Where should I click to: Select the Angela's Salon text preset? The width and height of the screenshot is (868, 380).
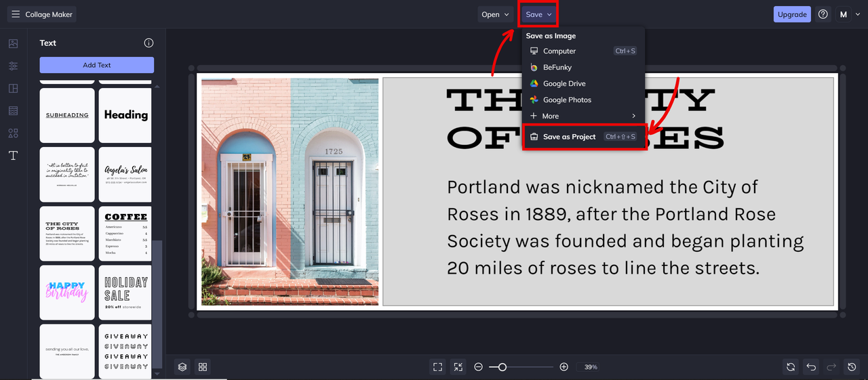[x=125, y=174]
